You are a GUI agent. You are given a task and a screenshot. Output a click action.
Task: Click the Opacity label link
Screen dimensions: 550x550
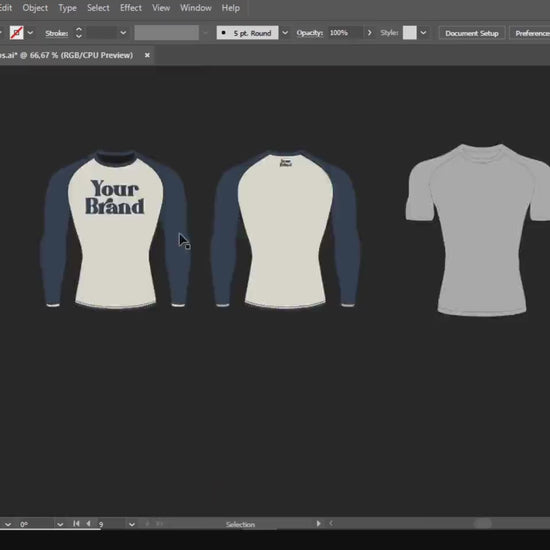(309, 33)
